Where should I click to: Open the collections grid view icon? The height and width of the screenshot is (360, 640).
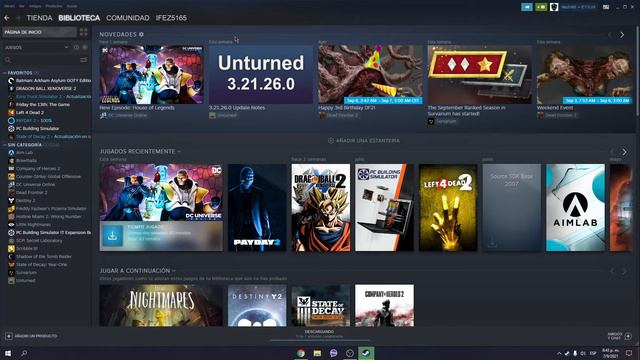coord(84,32)
